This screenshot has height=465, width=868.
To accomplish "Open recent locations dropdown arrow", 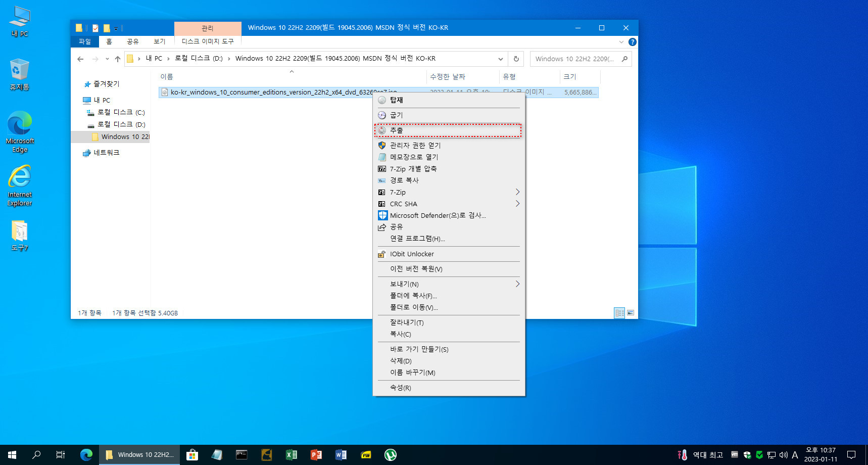I will click(107, 59).
